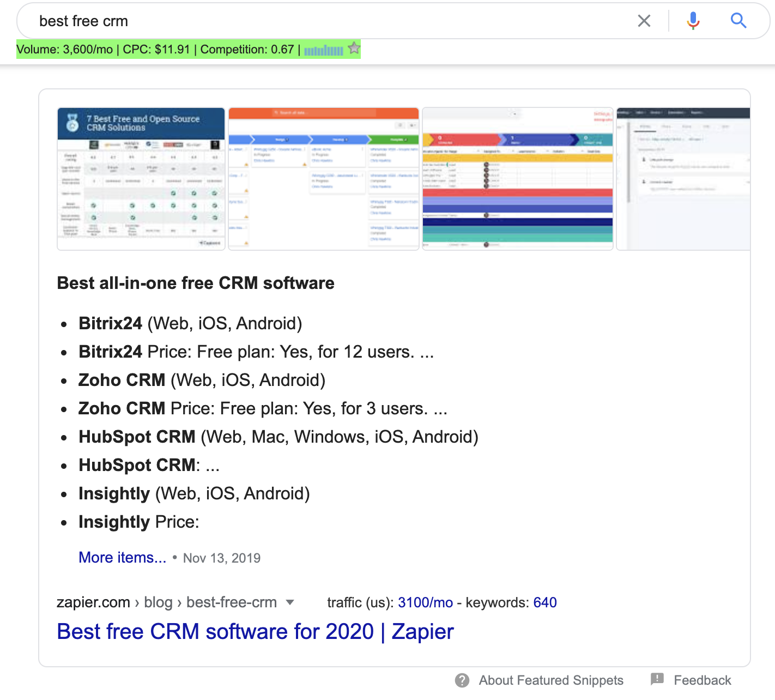Select the 'Best all-in-one free CRM software' heading
775x700 pixels.
[x=196, y=283]
